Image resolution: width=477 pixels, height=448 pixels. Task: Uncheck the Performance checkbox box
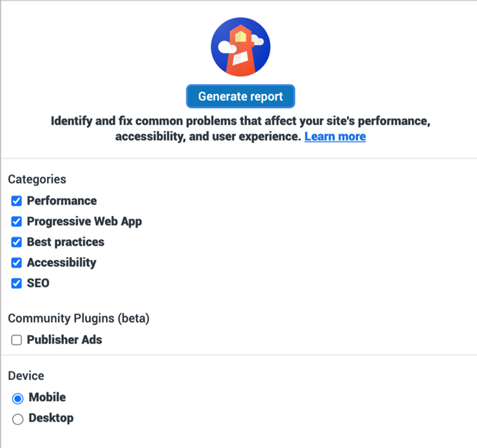tap(16, 201)
